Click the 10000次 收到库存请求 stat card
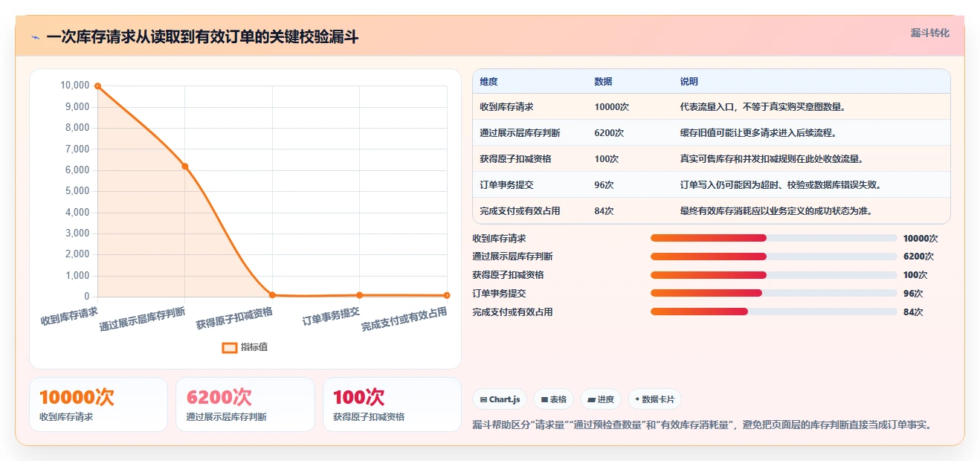 tap(98, 404)
